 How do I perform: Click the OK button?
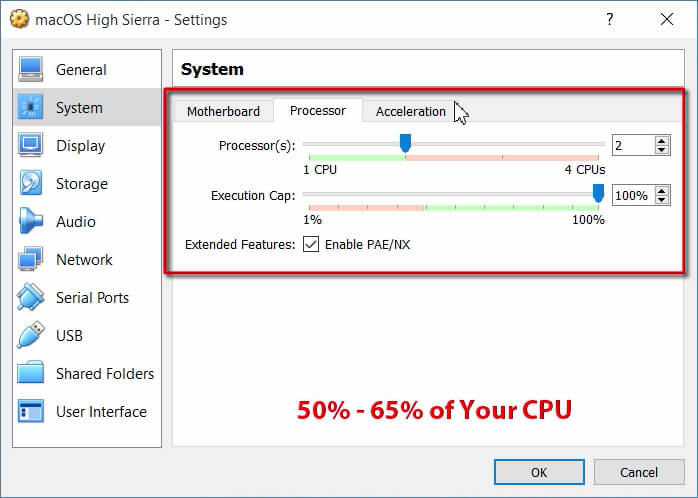click(539, 472)
